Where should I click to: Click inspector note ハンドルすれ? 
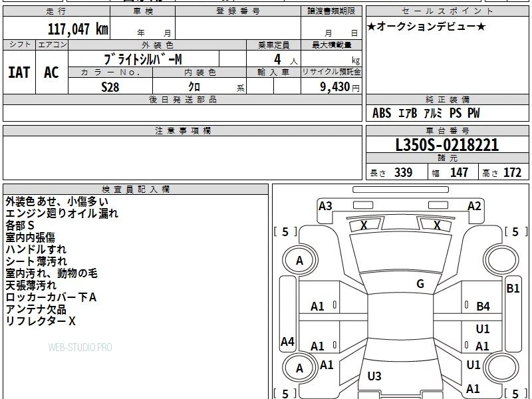(x=36, y=249)
